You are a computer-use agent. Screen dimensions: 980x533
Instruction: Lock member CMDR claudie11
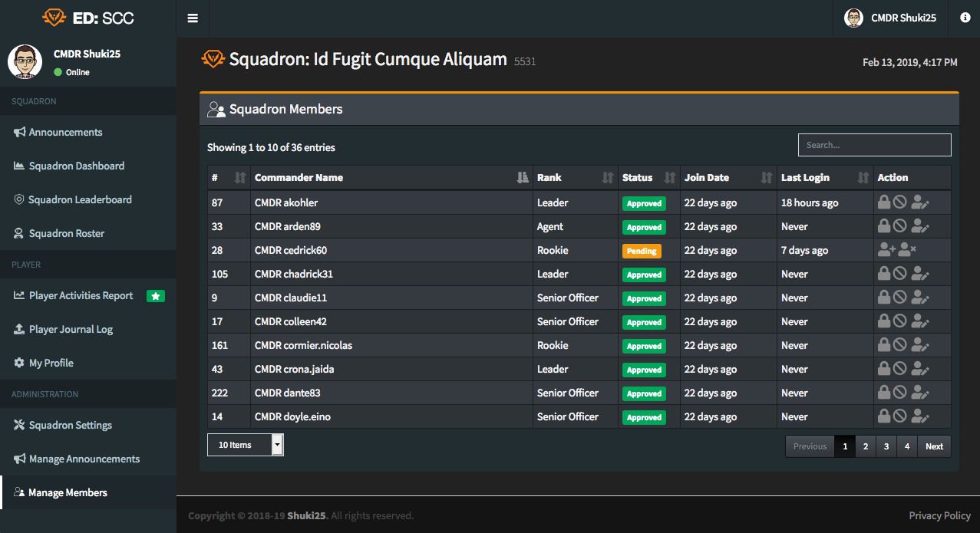pos(884,298)
